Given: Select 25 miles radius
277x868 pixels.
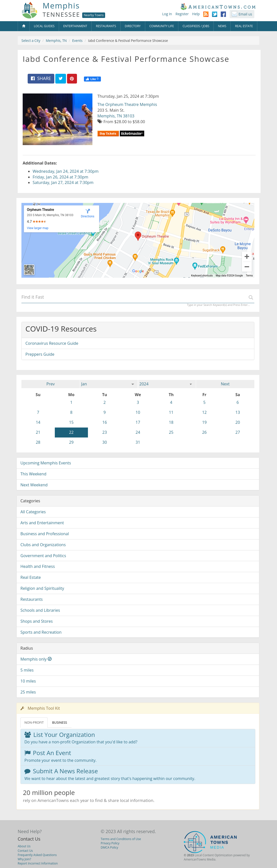Looking at the screenshot, I should [138, 692].
